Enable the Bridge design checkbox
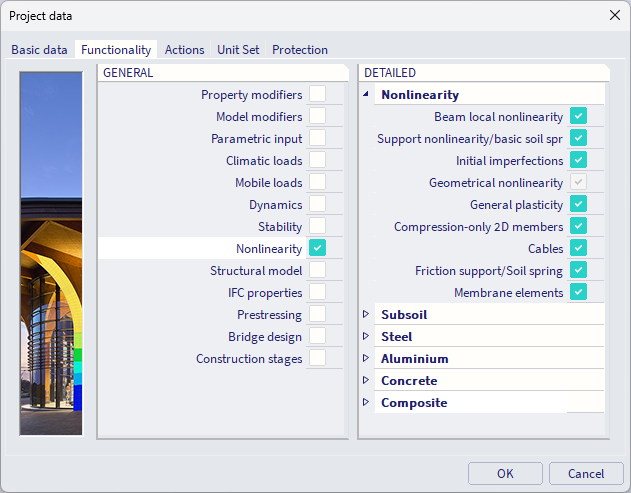 pyautogui.click(x=317, y=336)
